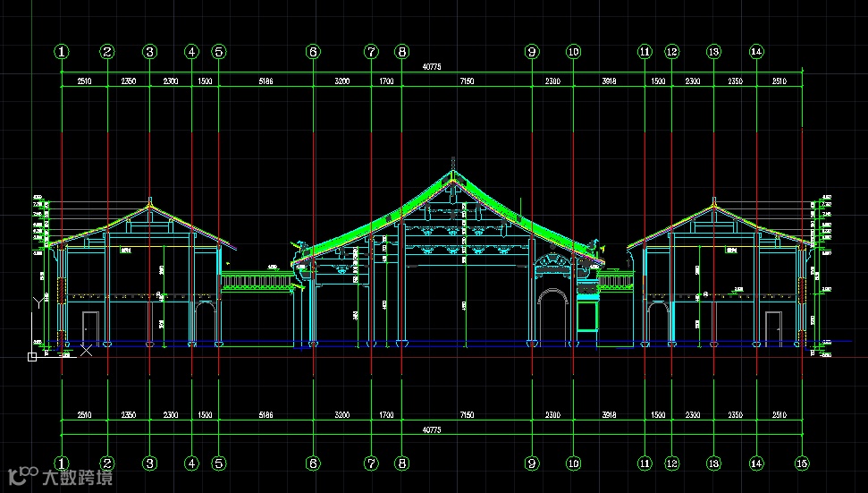Select axis bubble 1 above the drawing

point(62,52)
